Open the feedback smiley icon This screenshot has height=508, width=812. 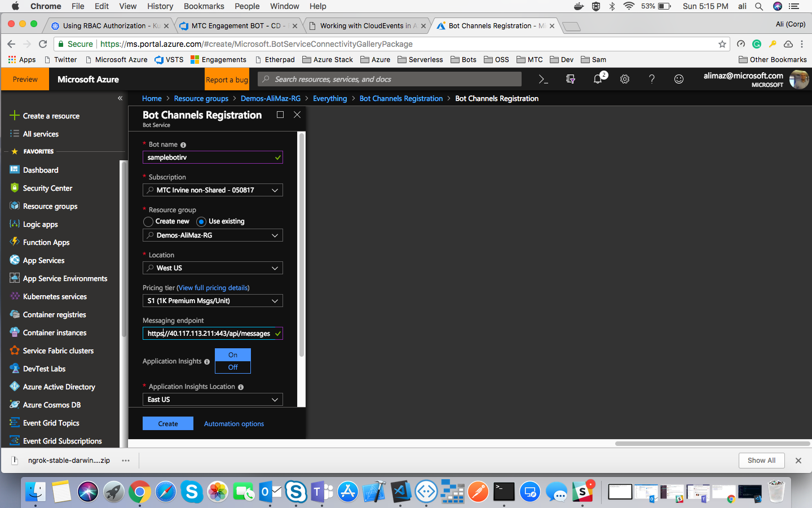679,80
